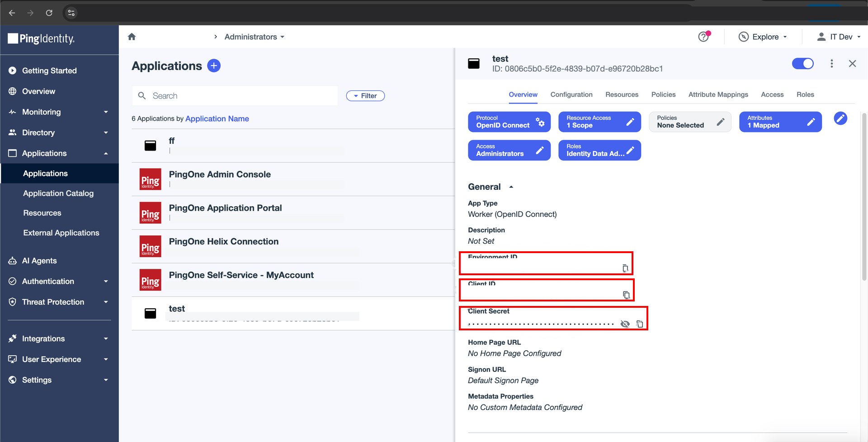This screenshot has width=868, height=442.
Task: Open the Policies tab
Action: pyautogui.click(x=663, y=94)
